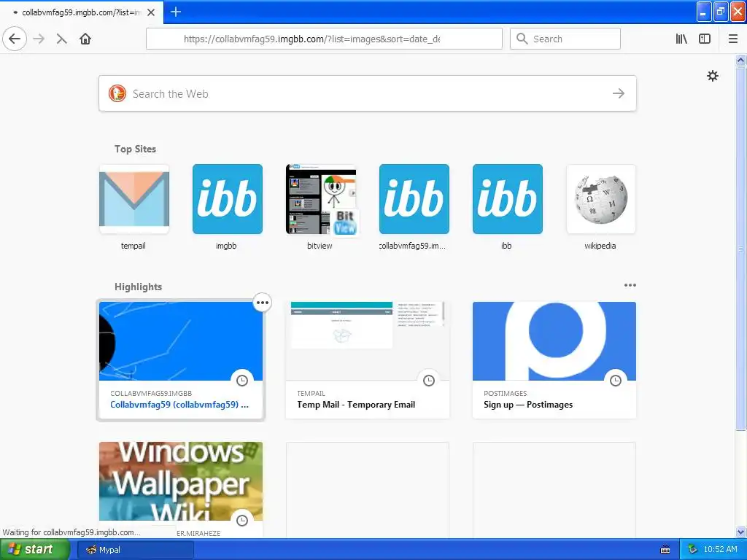Open the Library bookshelf icon
The width and height of the screenshot is (747, 560).
pyautogui.click(x=681, y=39)
